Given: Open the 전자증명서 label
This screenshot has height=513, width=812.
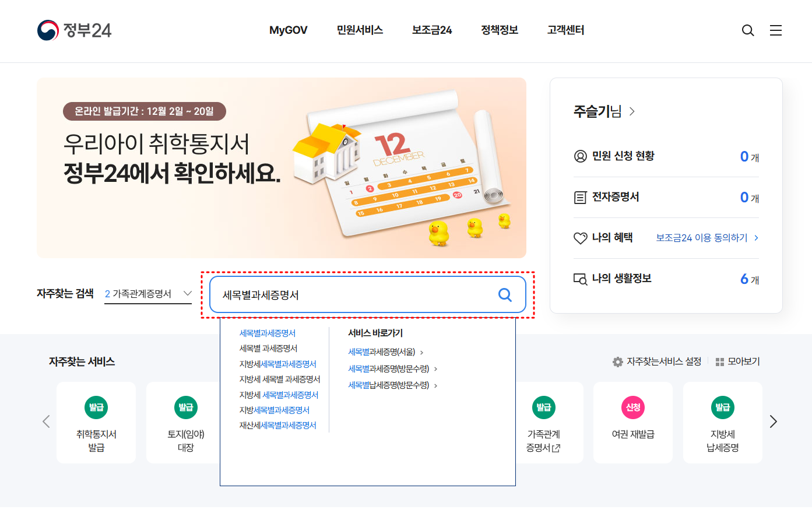Looking at the screenshot, I should click(x=616, y=197).
